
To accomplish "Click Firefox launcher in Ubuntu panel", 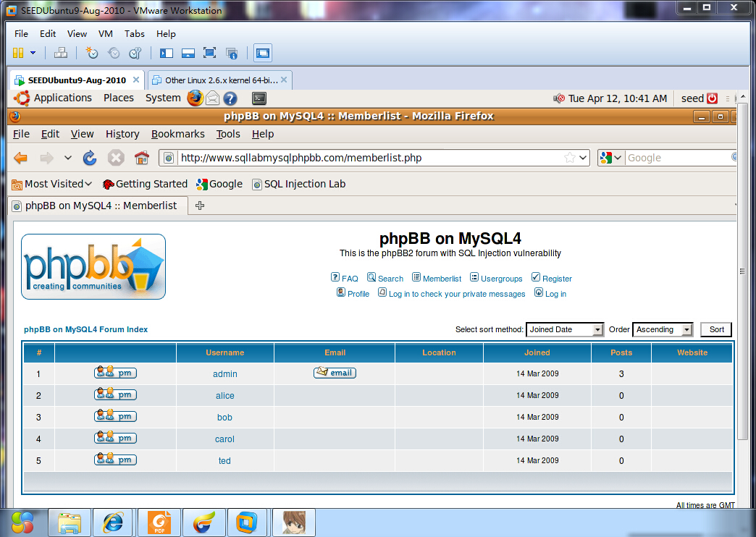I will pos(196,98).
